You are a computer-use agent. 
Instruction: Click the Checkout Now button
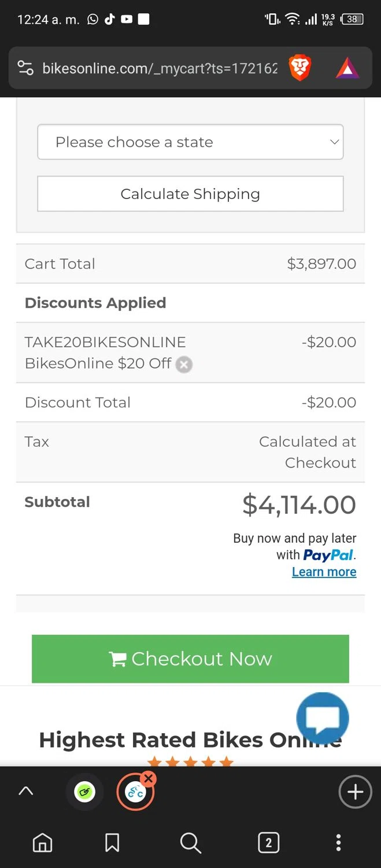[190, 659]
